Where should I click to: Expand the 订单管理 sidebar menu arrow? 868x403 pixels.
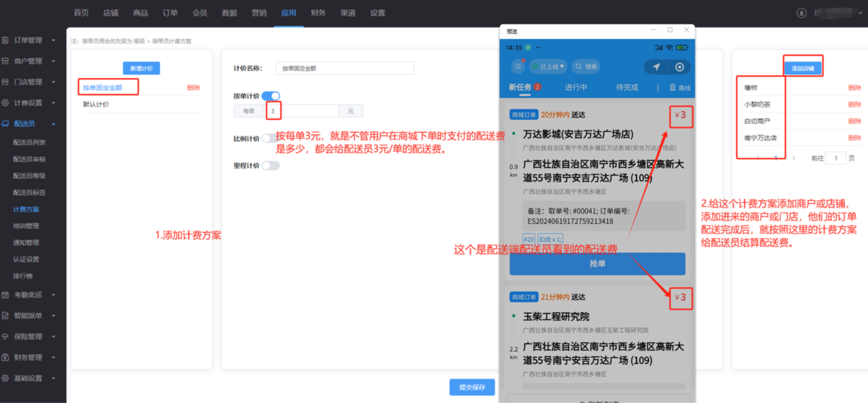tap(54, 40)
